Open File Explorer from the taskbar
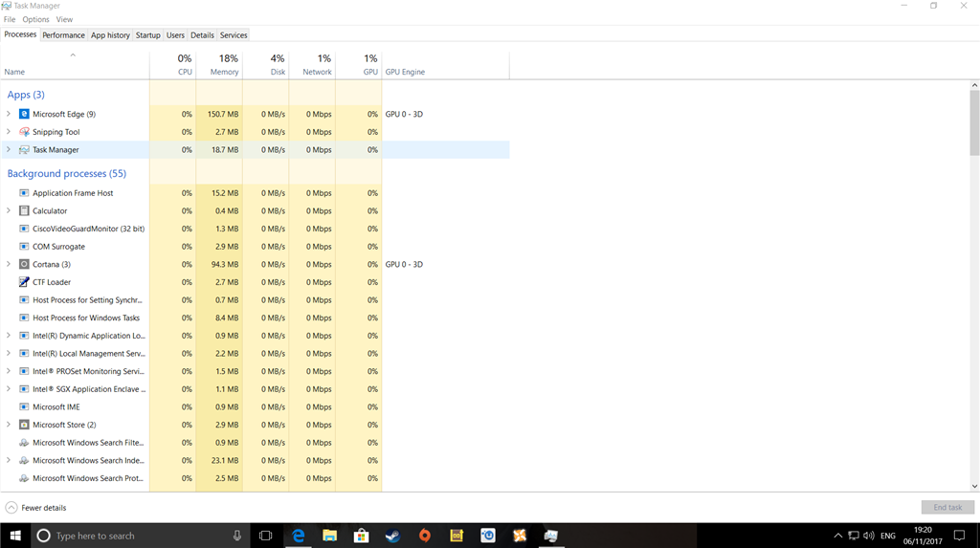Screen dimensions: 980x548 (330, 536)
